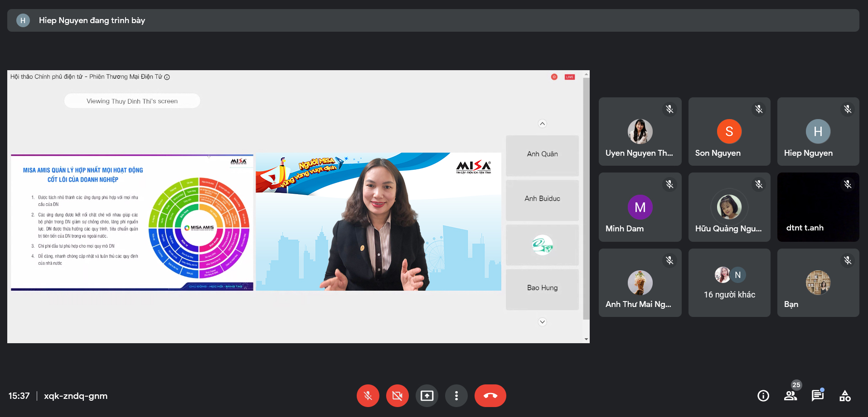Select the Anh Quân attendee tile
The width and height of the screenshot is (868, 417).
[542, 154]
